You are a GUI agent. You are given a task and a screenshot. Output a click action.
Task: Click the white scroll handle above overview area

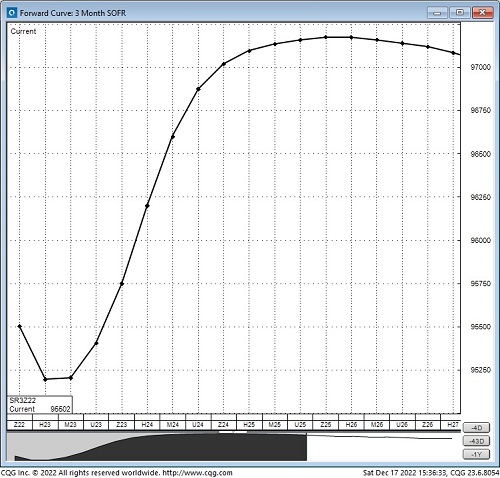pyautogui.click(x=233, y=432)
